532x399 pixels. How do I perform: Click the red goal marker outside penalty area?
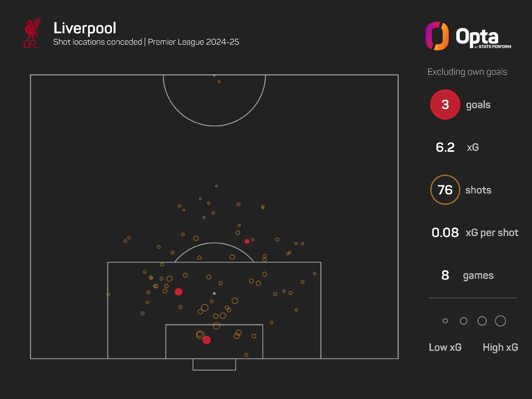247,241
